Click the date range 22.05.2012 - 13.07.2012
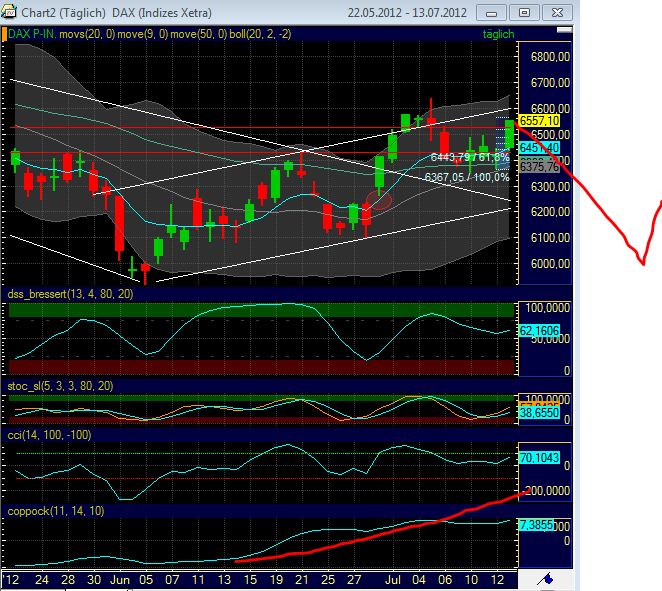The height and width of the screenshot is (591, 662). (407, 13)
